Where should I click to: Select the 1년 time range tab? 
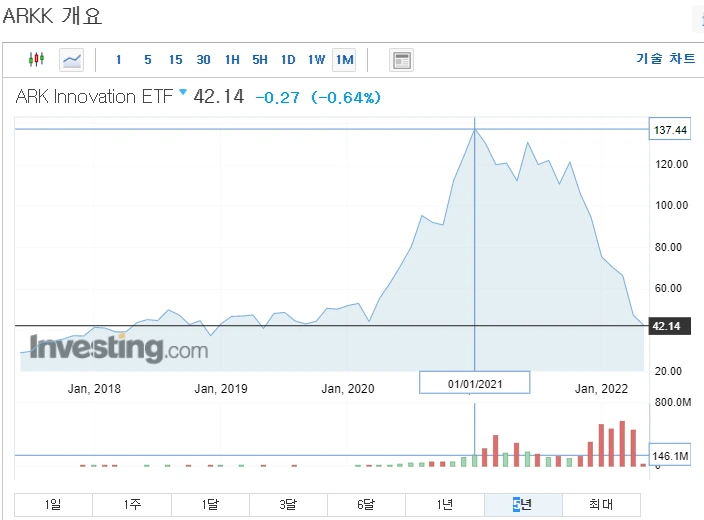click(x=445, y=505)
